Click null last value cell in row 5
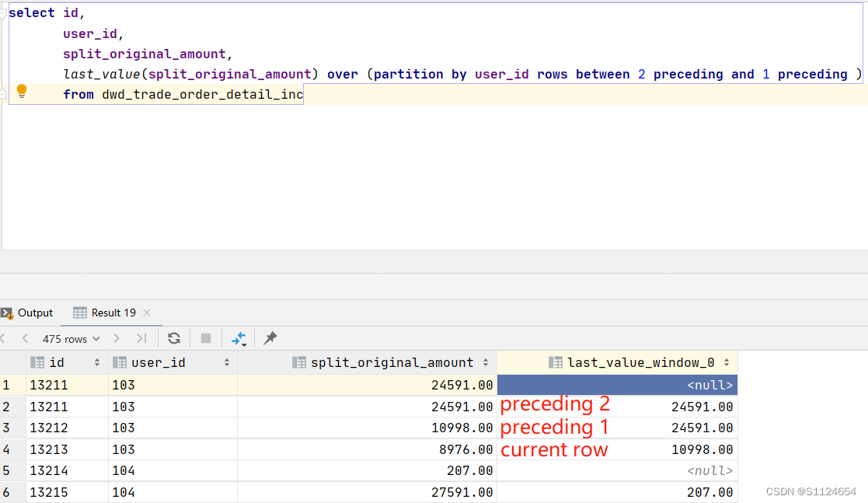The height and width of the screenshot is (503, 868). pyautogui.click(x=617, y=471)
